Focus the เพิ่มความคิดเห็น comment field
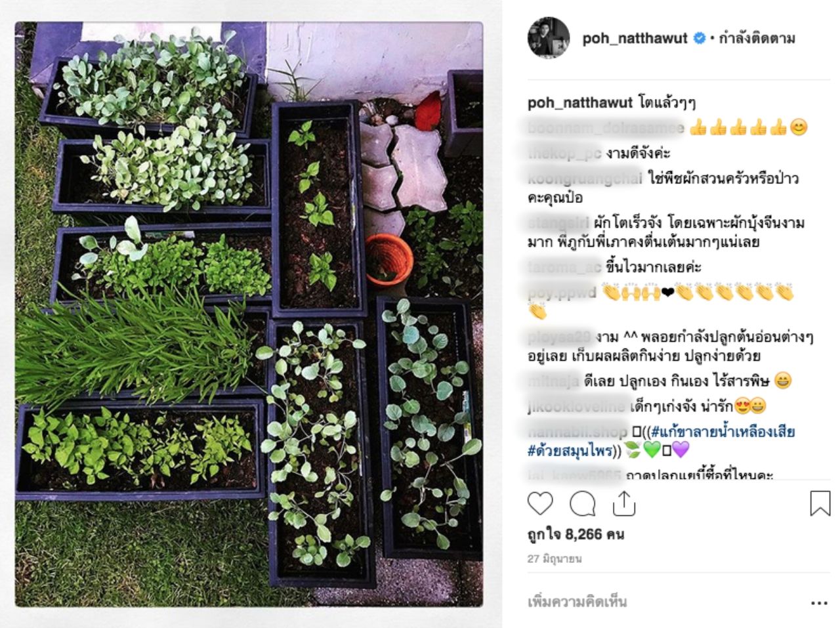 point(663,602)
